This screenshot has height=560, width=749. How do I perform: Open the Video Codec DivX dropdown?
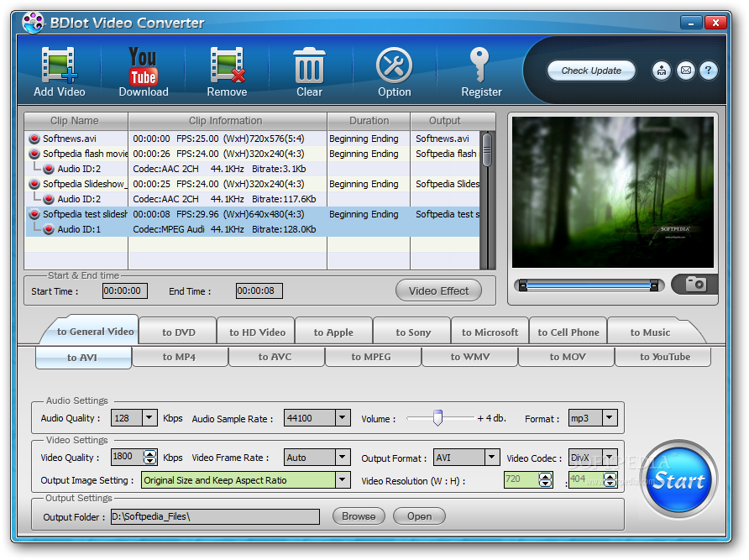[x=610, y=458]
